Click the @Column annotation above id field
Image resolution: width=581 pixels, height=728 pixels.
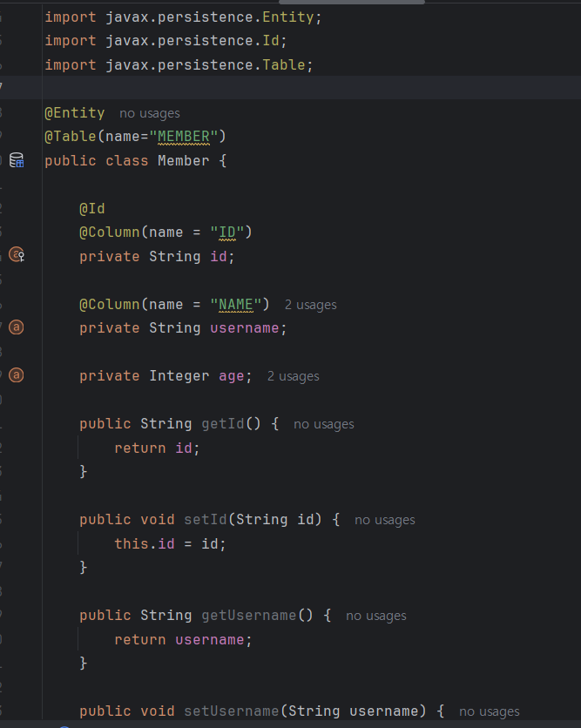pyautogui.click(x=109, y=233)
